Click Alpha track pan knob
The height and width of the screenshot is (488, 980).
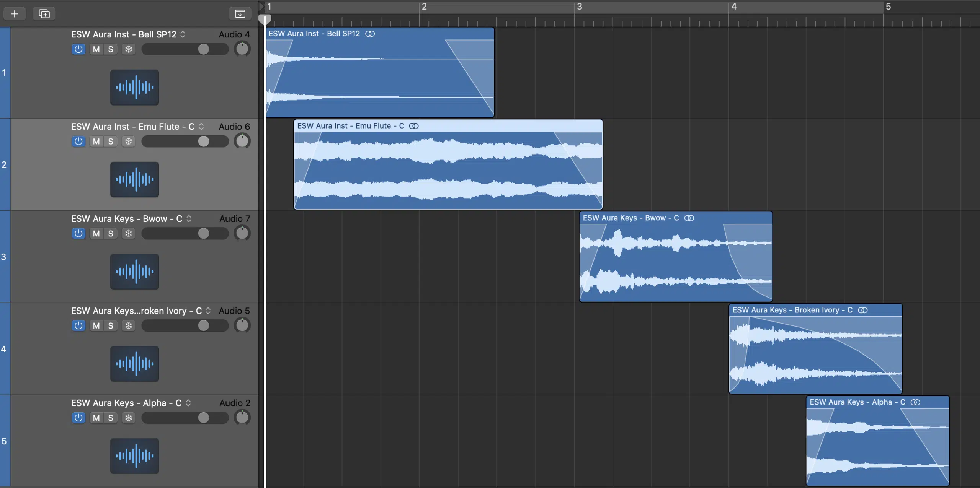pyautogui.click(x=242, y=418)
